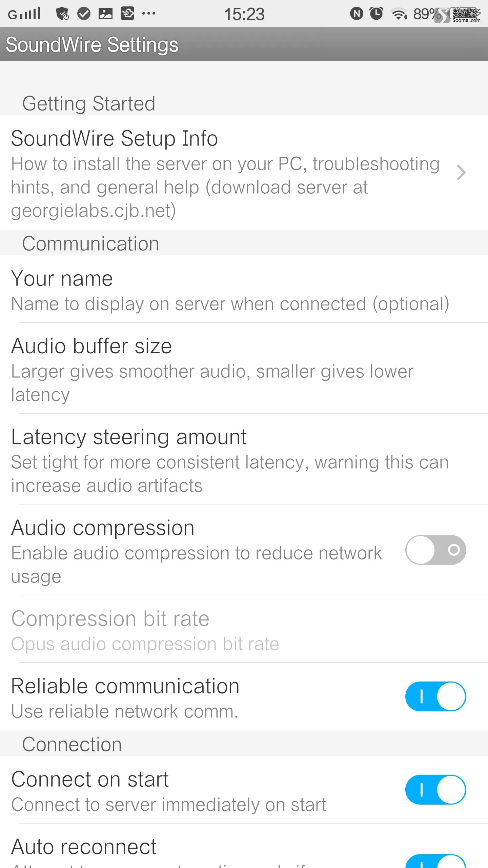
Task: Tap the alarm clock status icon
Action: [376, 14]
